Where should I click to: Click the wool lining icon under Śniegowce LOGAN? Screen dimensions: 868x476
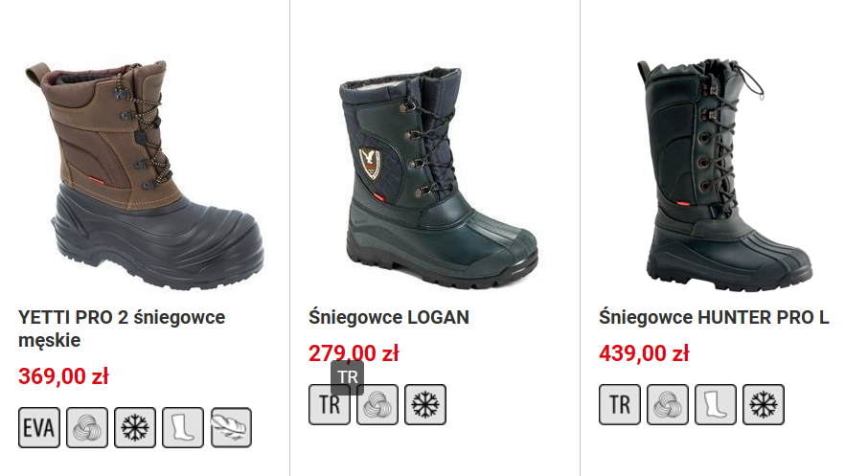377,404
